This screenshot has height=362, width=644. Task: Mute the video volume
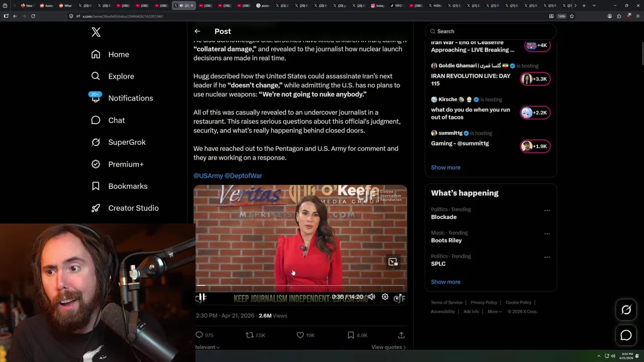371,297
